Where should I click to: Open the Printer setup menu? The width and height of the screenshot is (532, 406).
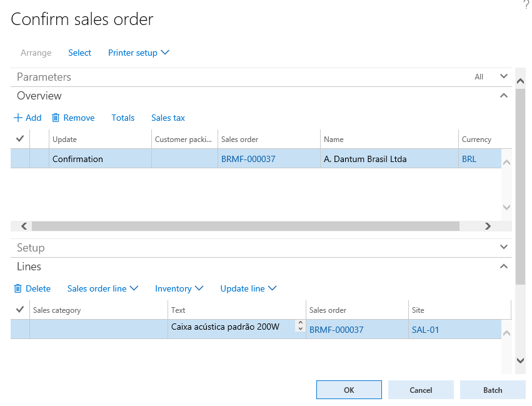(138, 53)
